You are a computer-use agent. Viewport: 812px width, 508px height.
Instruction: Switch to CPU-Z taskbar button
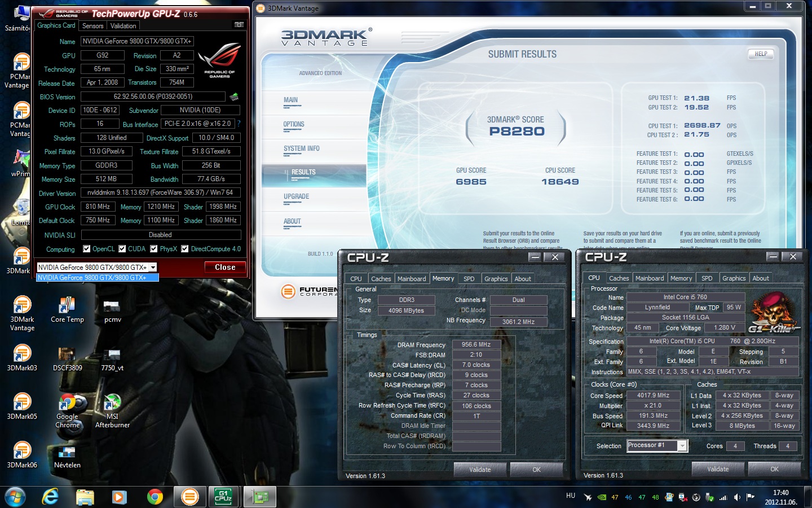tap(224, 497)
